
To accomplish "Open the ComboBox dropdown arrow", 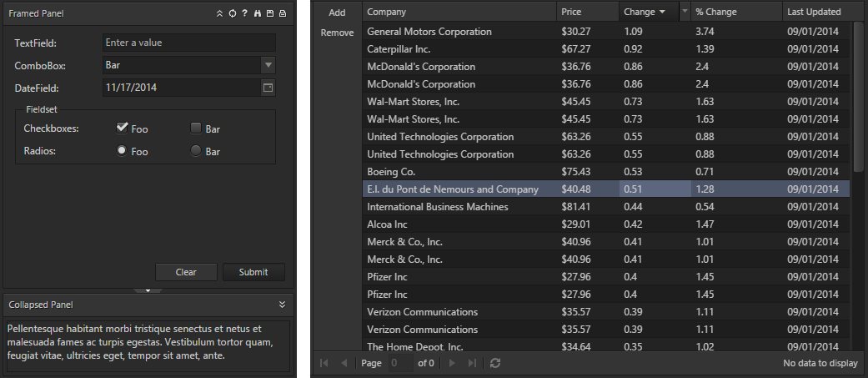I will (x=268, y=65).
